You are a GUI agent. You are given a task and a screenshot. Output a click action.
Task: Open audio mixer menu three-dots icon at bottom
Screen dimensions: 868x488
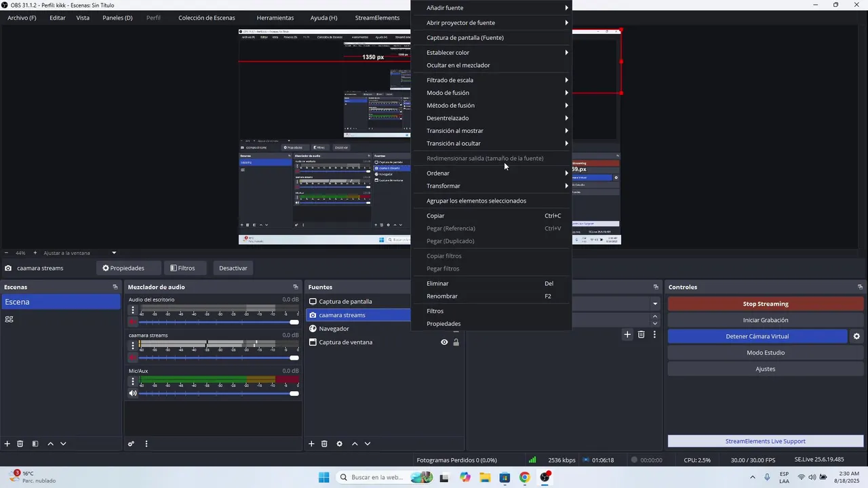click(146, 444)
